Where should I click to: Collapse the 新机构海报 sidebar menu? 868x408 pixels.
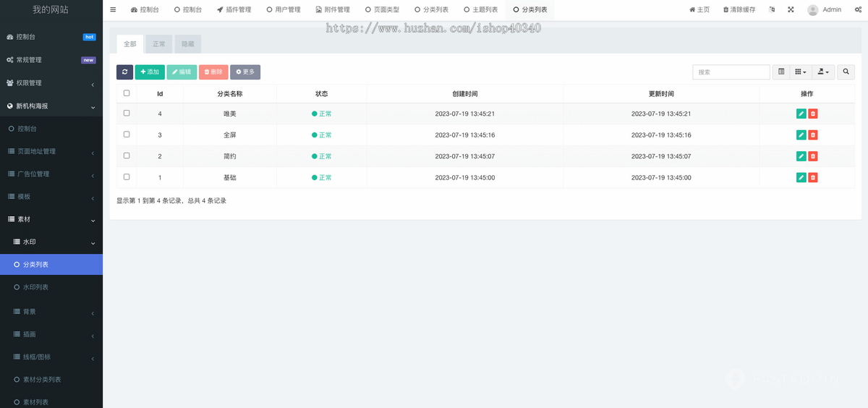[x=51, y=106]
